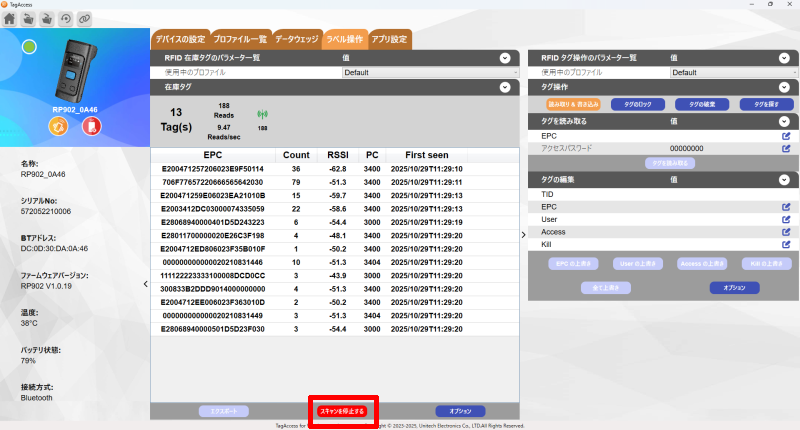Click the home icon in the toolbar

pos(11,19)
